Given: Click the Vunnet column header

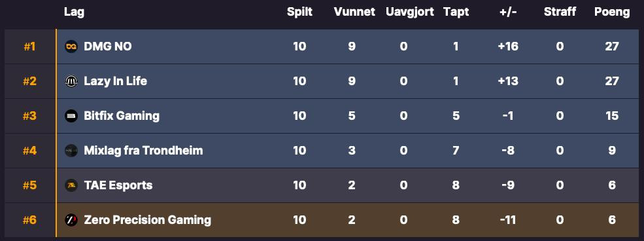Looking at the screenshot, I should (x=354, y=12).
